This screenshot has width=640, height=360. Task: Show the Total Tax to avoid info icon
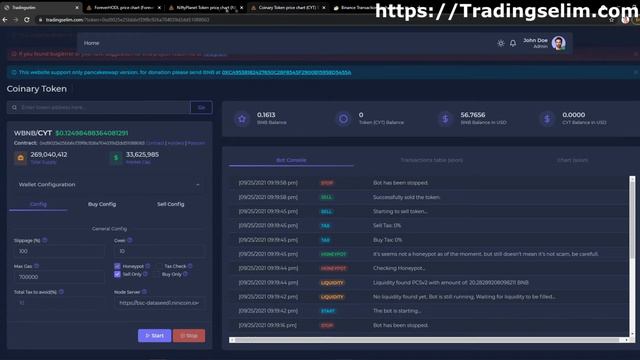61,291
